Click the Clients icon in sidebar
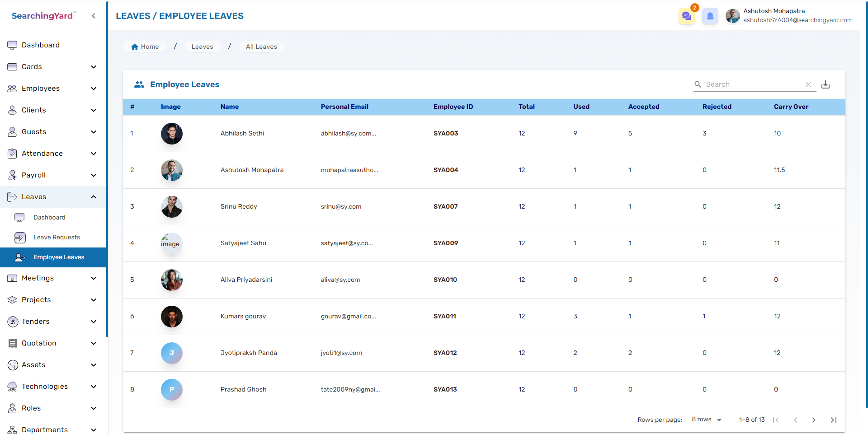868x434 pixels. pyautogui.click(x=12, y=110)
